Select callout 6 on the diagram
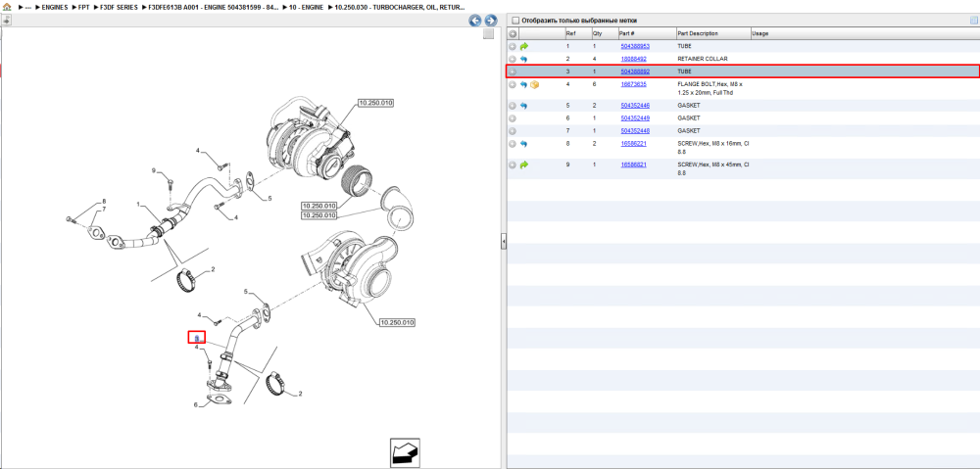This screenshot has height=469, width=980. (x=195, y=404)
